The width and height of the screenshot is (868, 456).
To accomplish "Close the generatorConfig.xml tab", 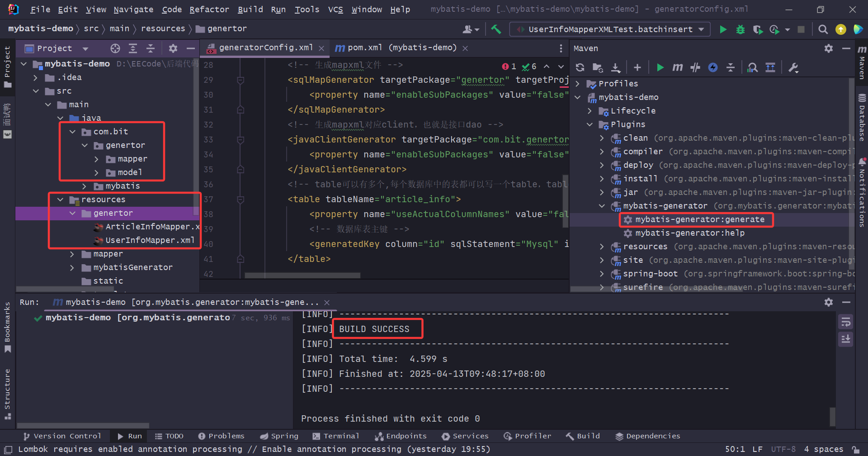I will coord(321,48).
